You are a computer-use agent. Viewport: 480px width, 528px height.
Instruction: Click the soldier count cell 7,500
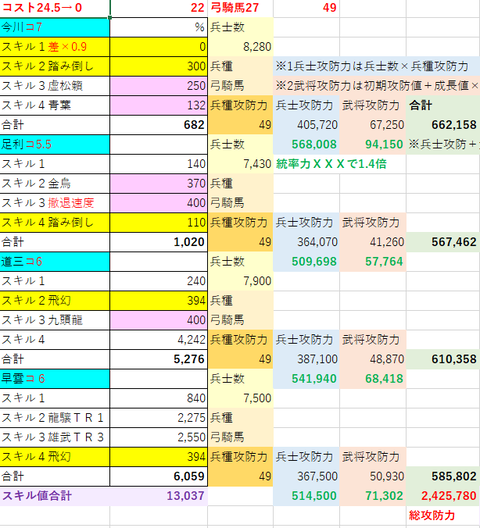coord(241,398)
